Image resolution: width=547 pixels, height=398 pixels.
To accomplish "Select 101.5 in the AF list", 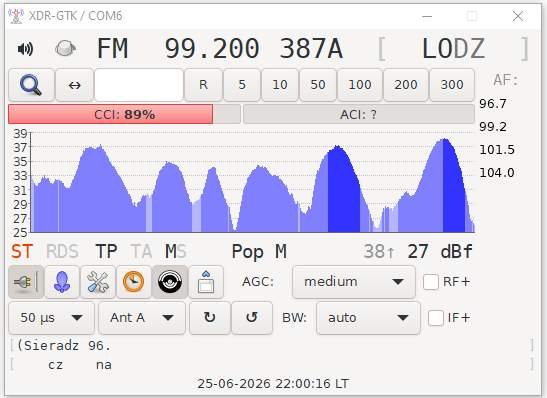I will pyautogui.click(x=497, y=150).
